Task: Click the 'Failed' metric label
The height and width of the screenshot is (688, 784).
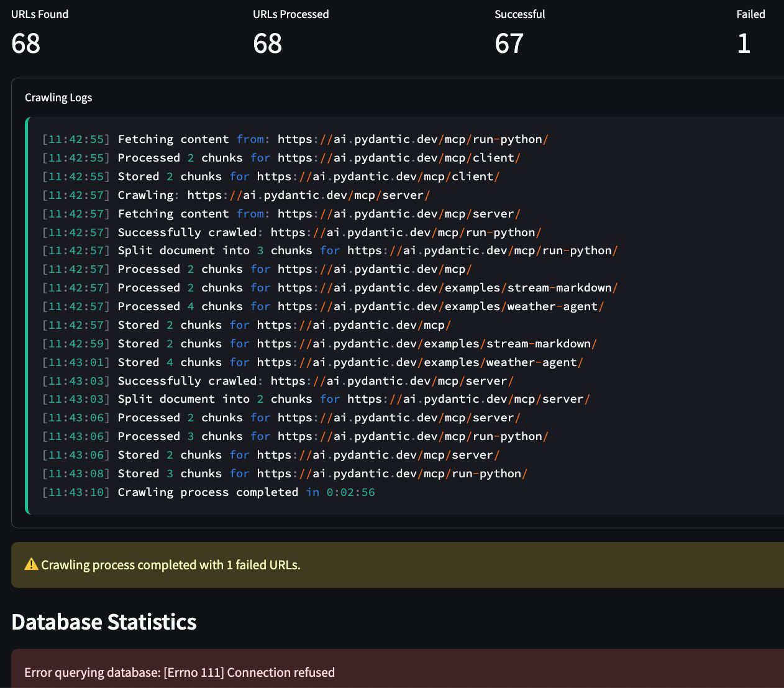Action: point(750,14)
